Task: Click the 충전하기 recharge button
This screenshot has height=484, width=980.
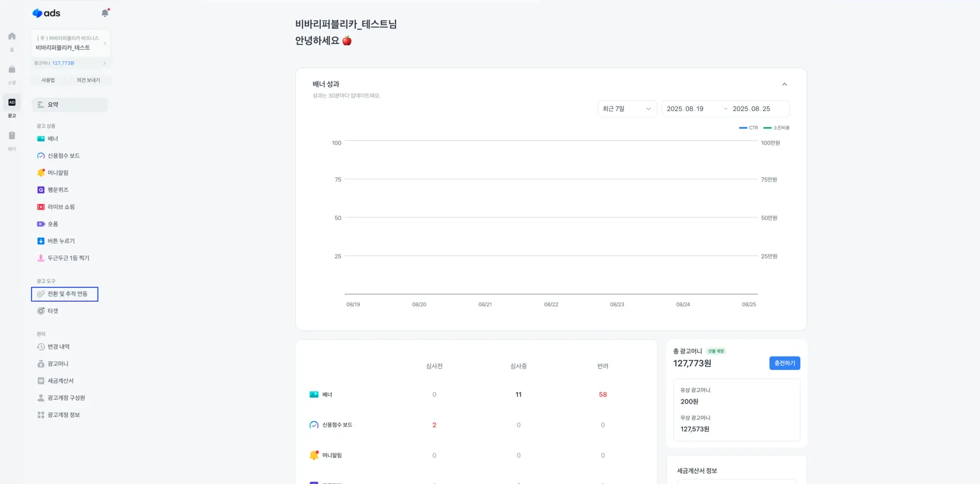Action: 785,363
